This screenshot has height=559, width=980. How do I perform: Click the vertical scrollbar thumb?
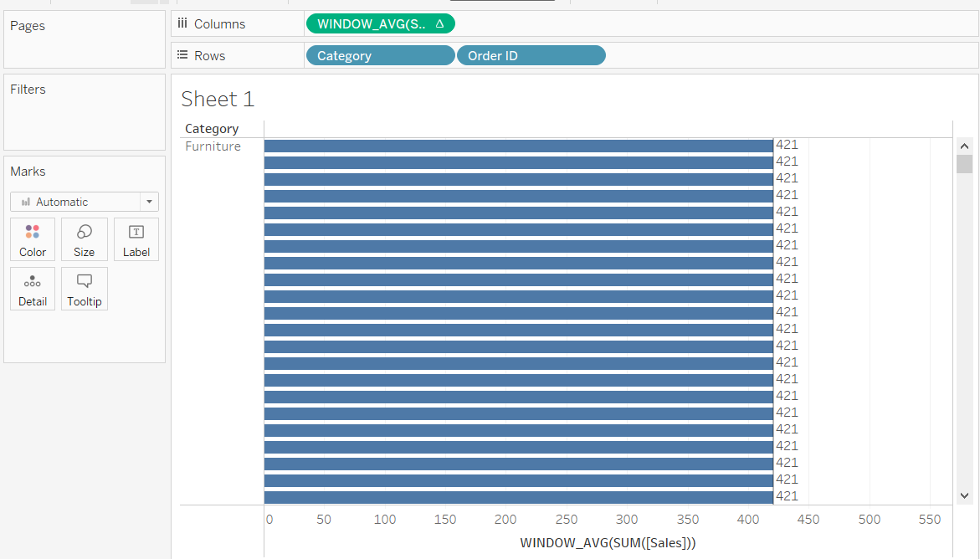pyautogui.click(x=964, y=163)
